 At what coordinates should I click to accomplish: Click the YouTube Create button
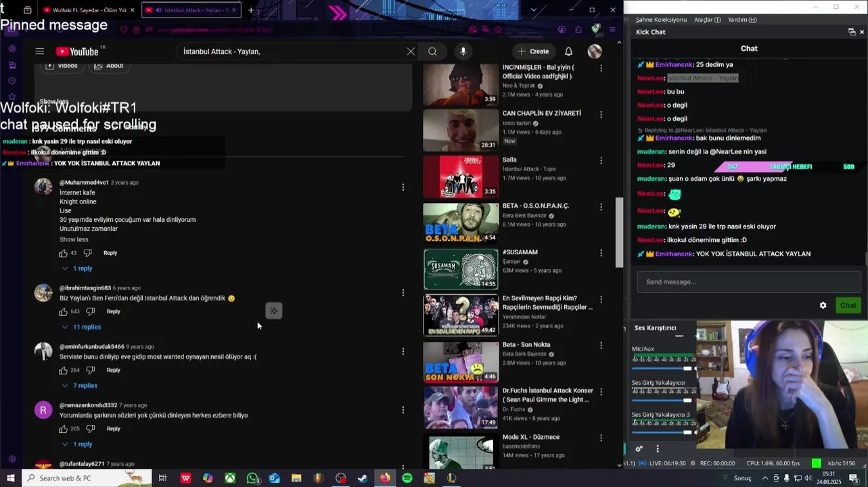coord(533,51)
